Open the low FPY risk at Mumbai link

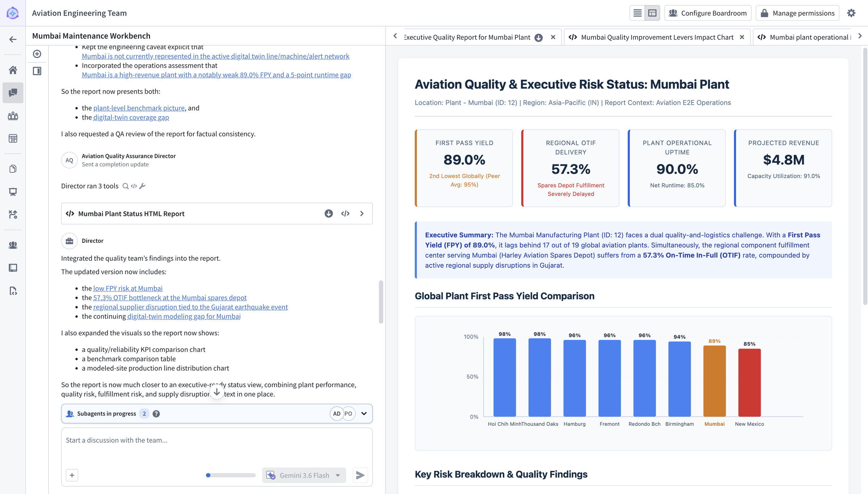[128, 288]
